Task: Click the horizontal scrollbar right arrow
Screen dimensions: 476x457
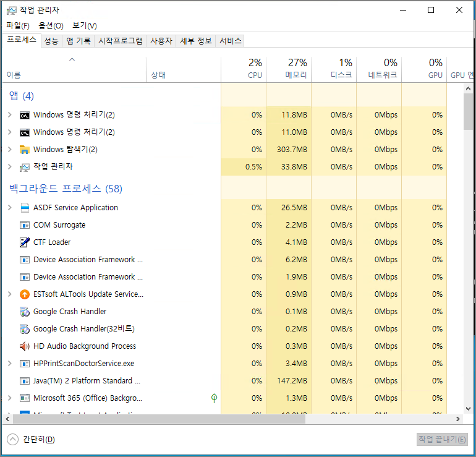Action: (458, 419)
